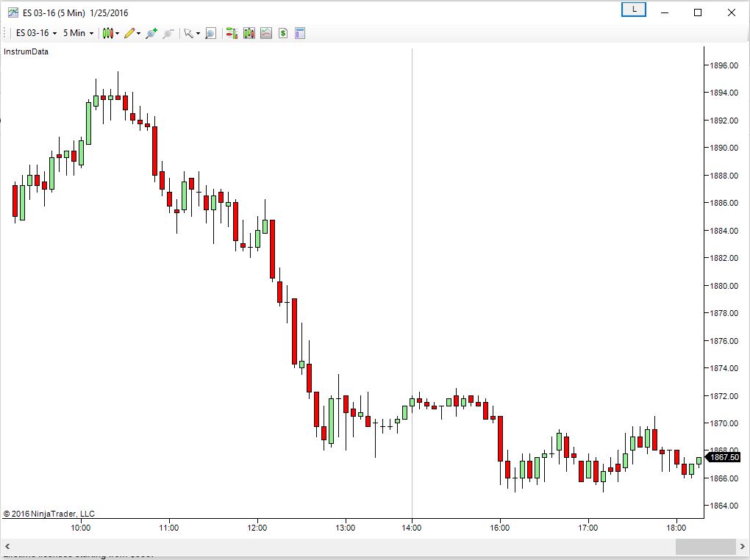
Task: Minimize the chart window
Action: tap(665, 12)
